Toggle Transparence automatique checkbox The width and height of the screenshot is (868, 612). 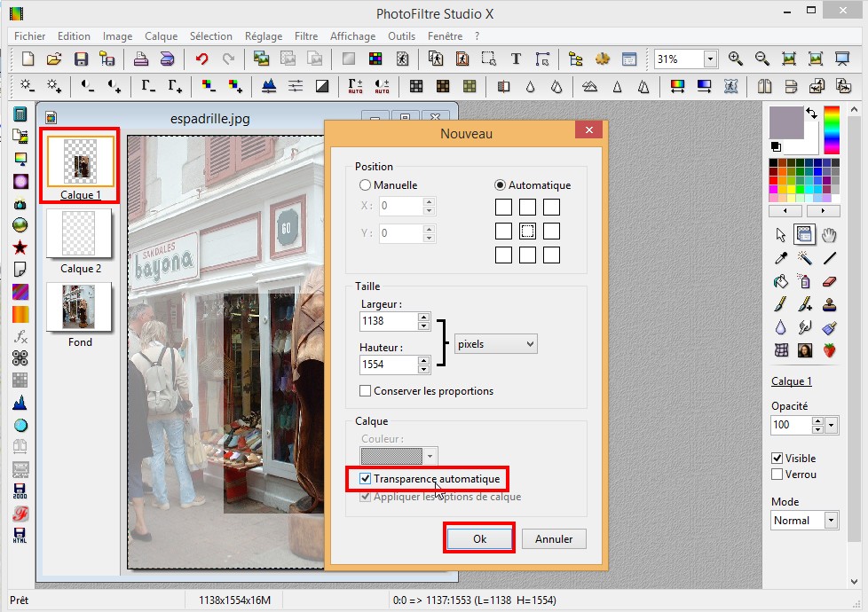click(365, 479)
